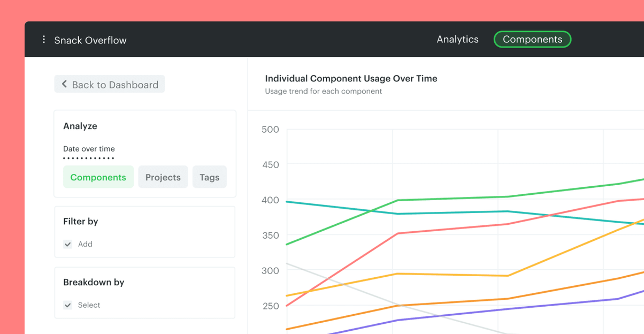Switch to the Projects tab

(x=163, y=177)
